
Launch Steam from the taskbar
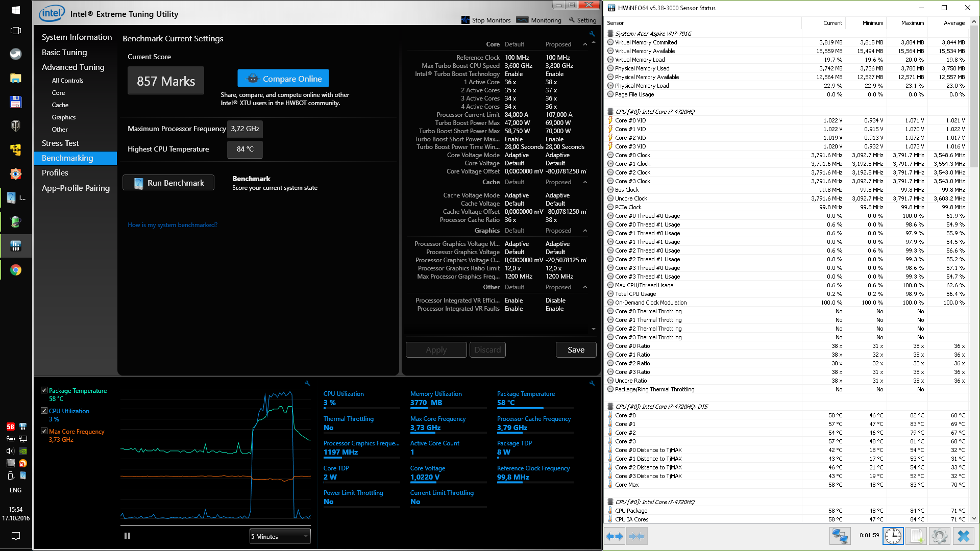click(16, 54)
